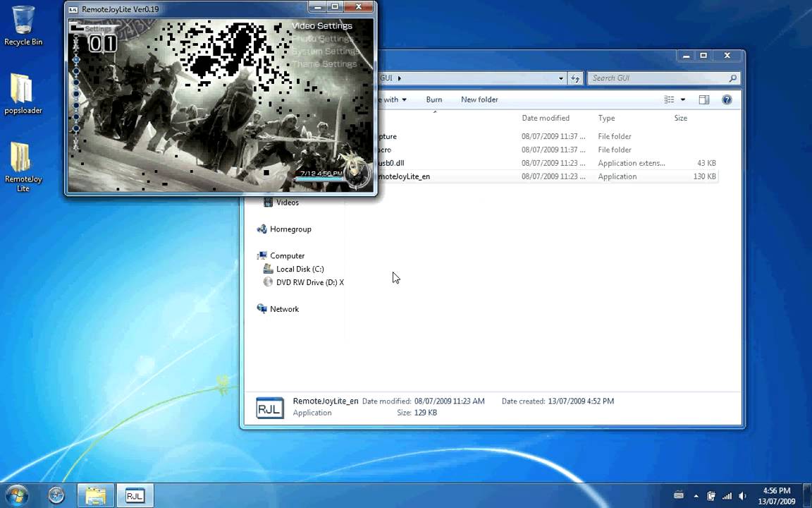Click the Date created value in details pane
The width and height of the screenshot is (812, 508).
581,401
